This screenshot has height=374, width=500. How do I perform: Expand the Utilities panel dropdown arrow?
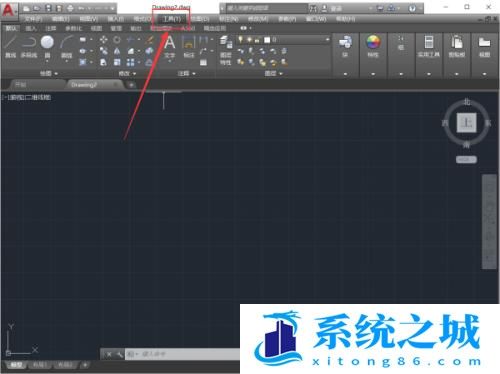point(429,74)
